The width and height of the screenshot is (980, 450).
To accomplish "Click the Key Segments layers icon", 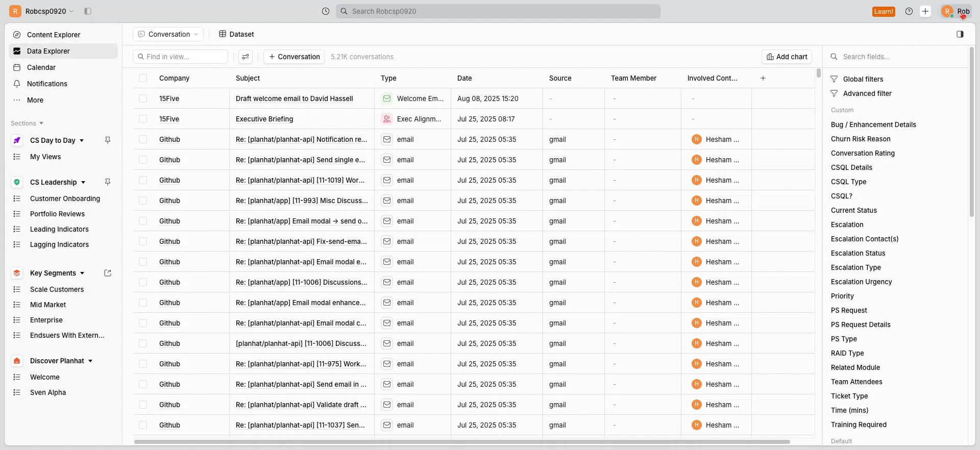I will [17, 273].
